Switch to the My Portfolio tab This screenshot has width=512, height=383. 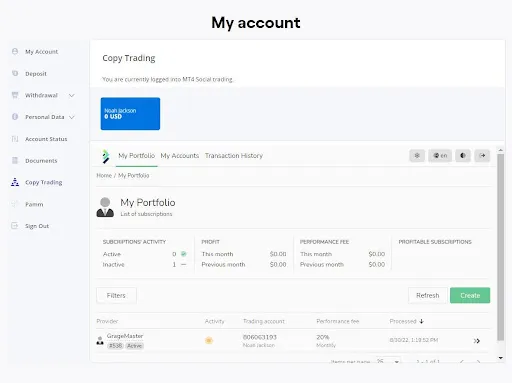pos(137,156)
